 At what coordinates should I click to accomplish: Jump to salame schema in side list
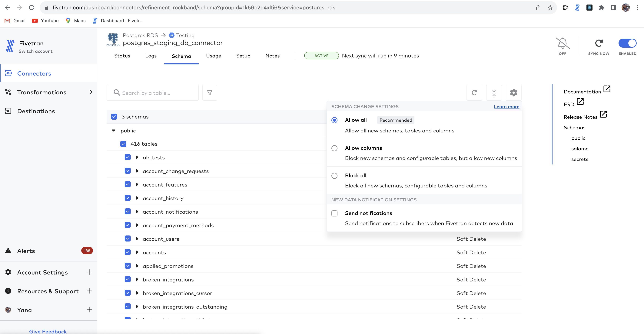click(x=580, y=149)
